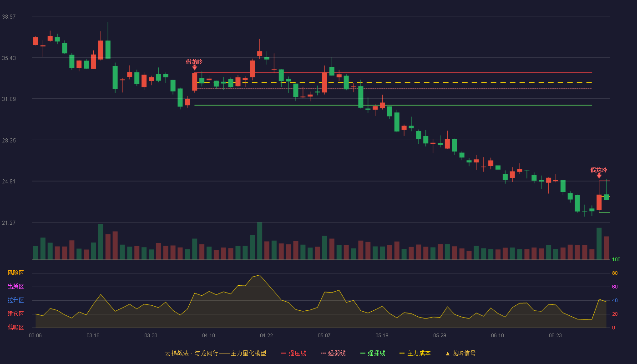The height and width of the screenshot is (364, 637).
Task: Click the yellow triangle icon beside 龙吟信号
Action: [x=447, y=354]
